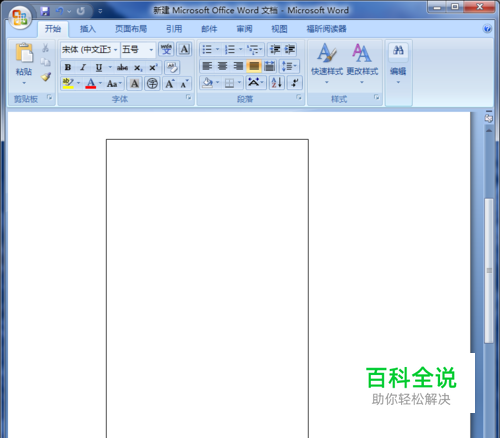The image size is (500, 438).
Task: Apply superscript formatting
Action: point(153,68)
